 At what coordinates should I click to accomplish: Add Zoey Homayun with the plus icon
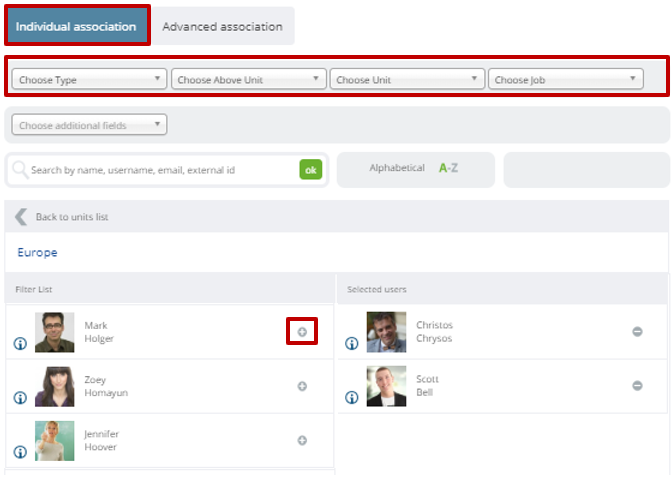302,386
